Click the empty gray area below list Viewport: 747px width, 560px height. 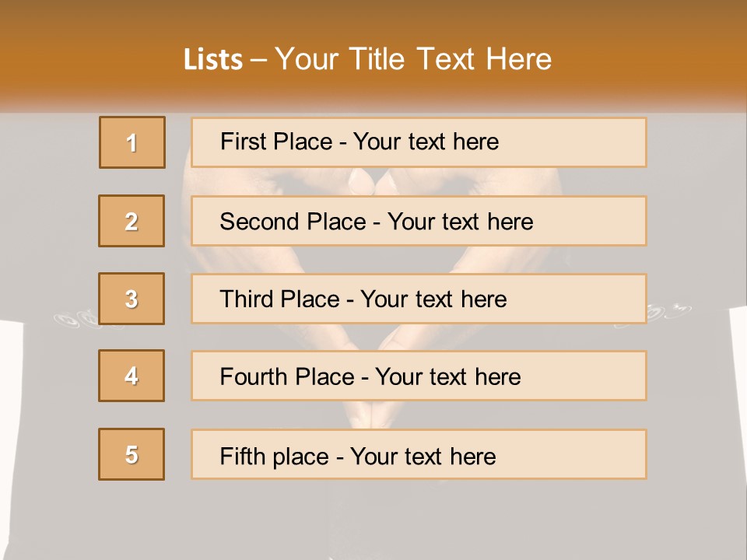point(373,521)
